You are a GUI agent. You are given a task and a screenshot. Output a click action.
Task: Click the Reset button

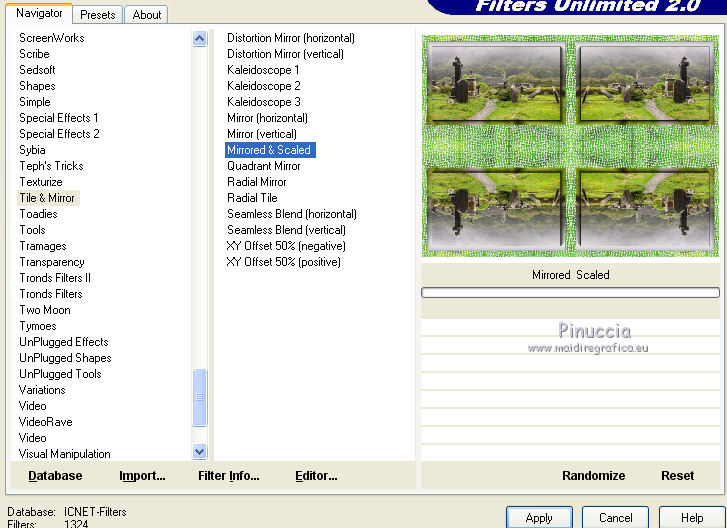[x=677, y=476]
